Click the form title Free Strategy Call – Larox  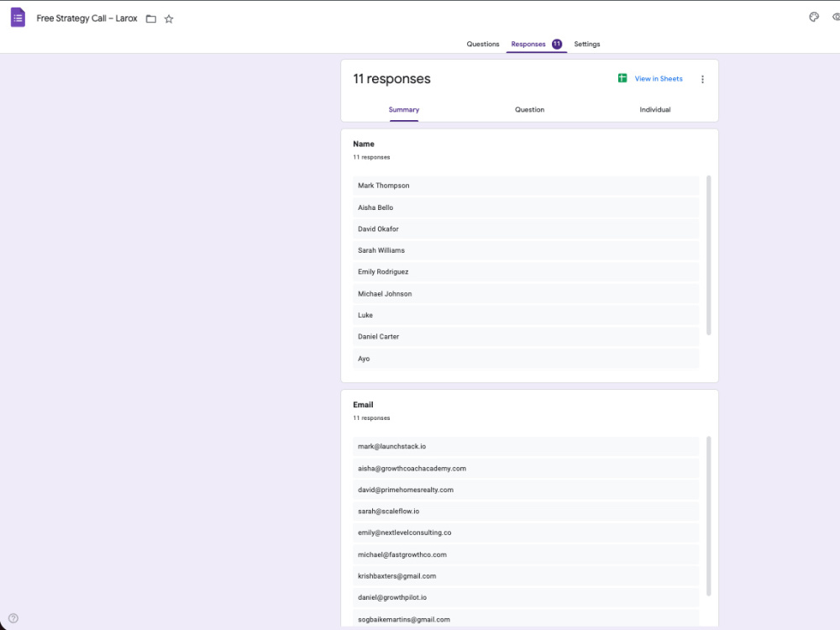click(x=87, y=18)
